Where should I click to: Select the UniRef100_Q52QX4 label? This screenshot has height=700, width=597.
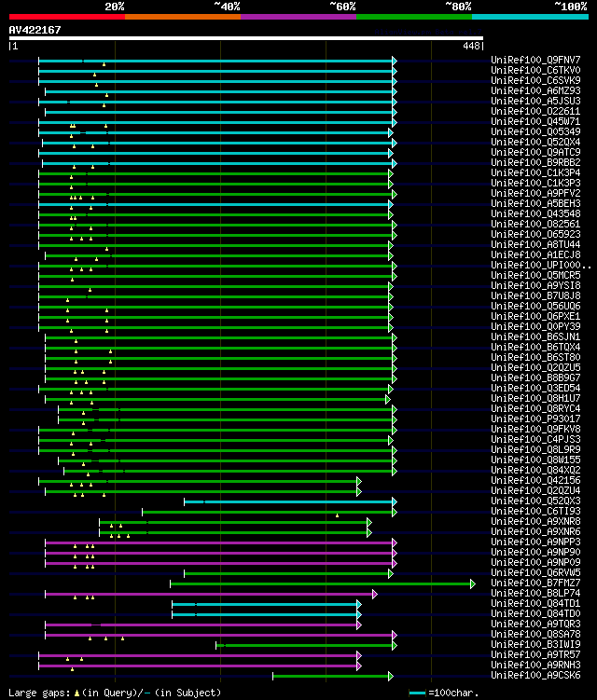(535, 142)
